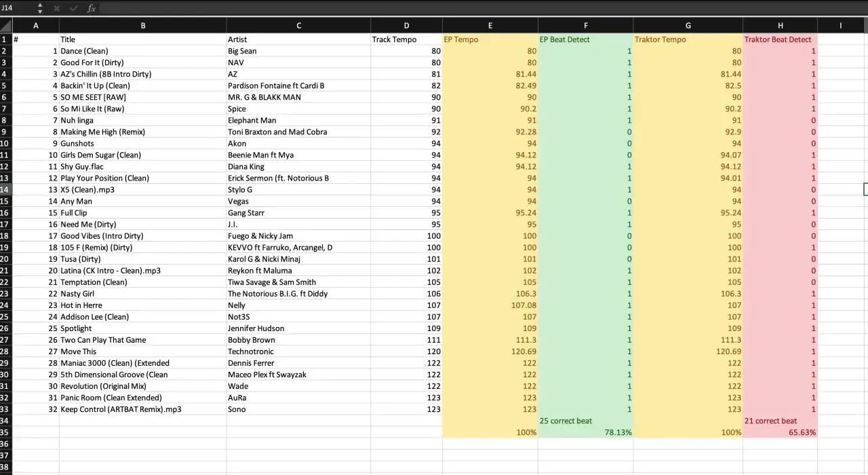Select column F header
The width and height of the screenshot is (868, 475).
586,26
